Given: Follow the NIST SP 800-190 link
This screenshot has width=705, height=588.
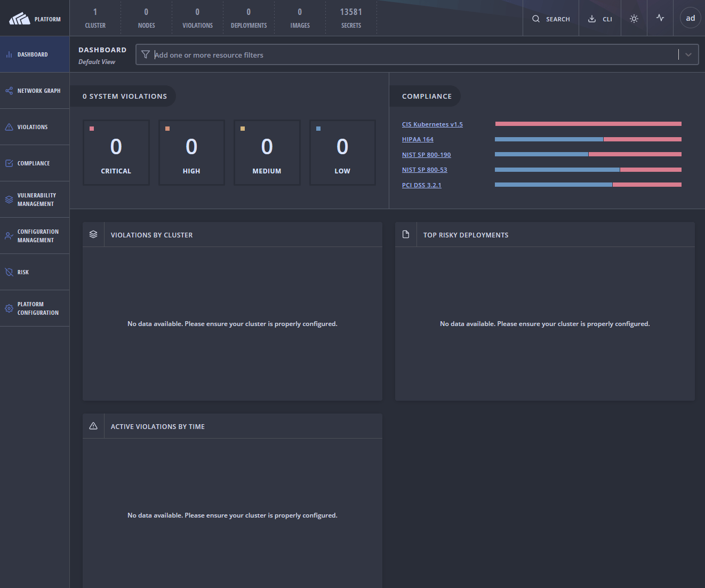Looking at the screenshot, I should pyautogui.click(x=427, y=155).
